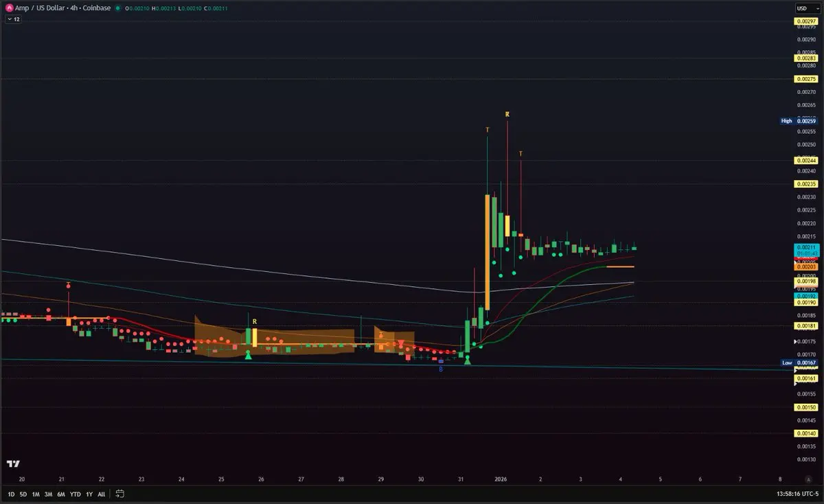Select the 1Y time range
The height and width of the screenshot is (504, 824).
coord(89,494)
